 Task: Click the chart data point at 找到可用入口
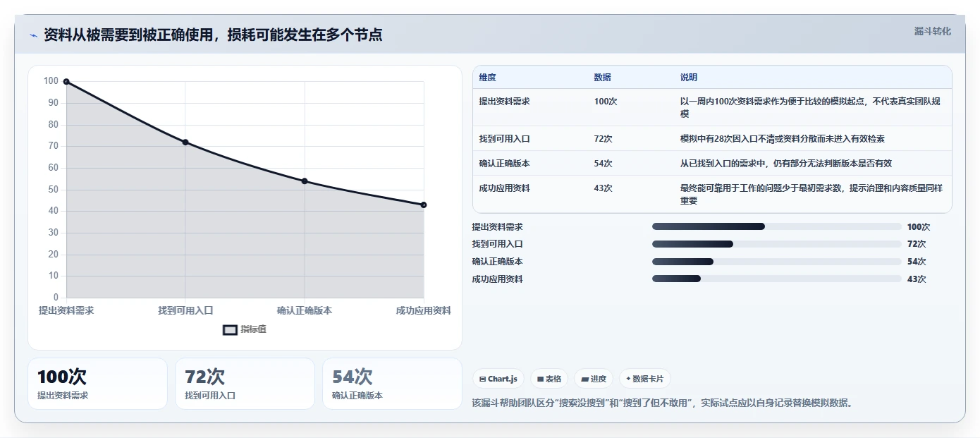coord(185,142)
